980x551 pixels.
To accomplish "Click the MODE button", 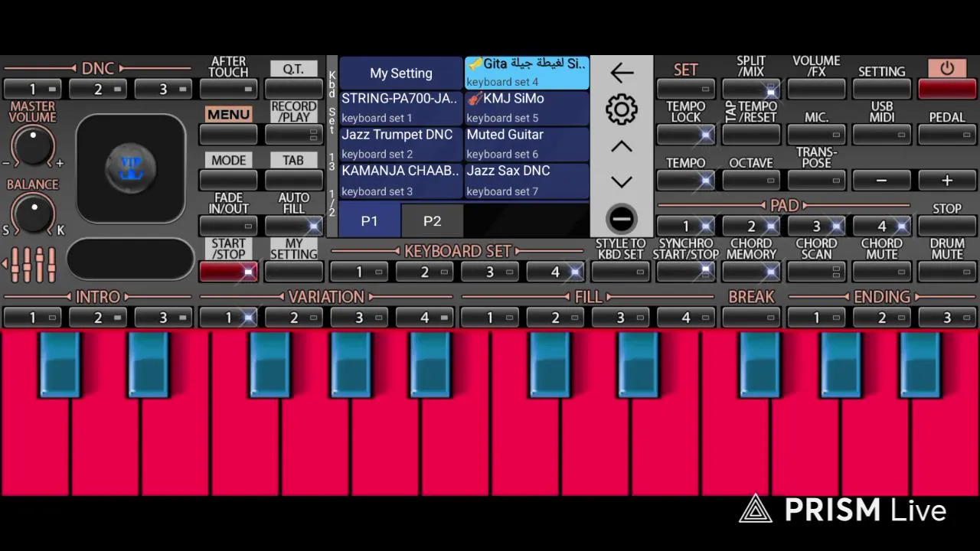I will pos(228,181).
